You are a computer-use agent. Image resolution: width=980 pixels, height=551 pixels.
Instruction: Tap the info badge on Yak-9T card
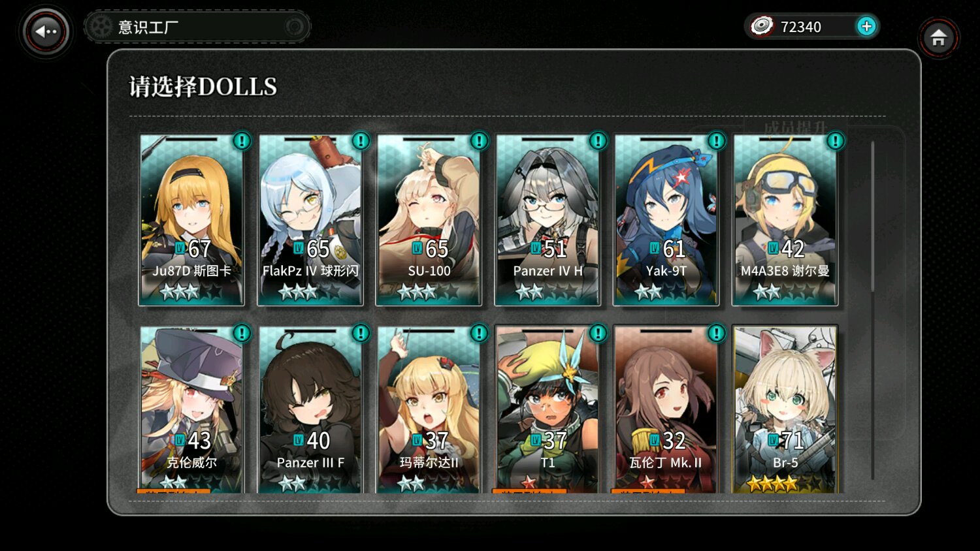(x=716, y=140)
